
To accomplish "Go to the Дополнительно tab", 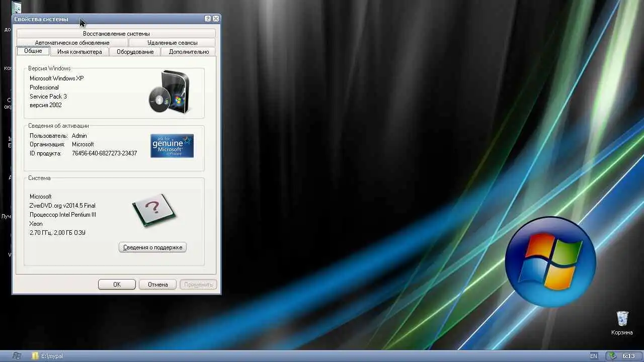I will pyautogui.click(x=189, y=52).
